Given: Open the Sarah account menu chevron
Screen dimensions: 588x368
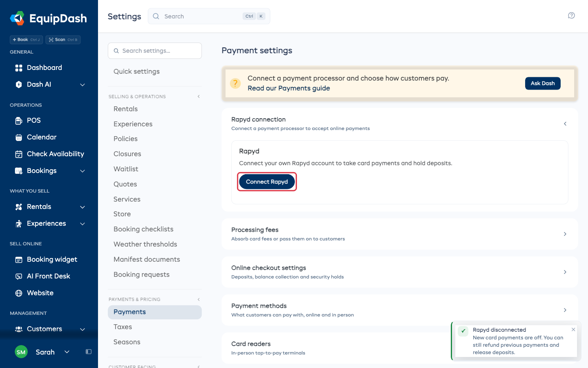Looking at the screenshot, I should (x=67, y=352).
